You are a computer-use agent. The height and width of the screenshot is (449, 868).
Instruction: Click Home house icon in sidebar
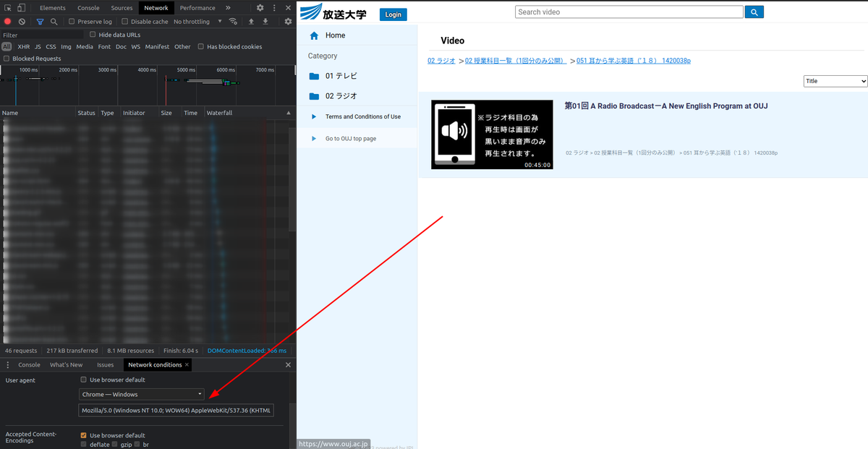314,35
